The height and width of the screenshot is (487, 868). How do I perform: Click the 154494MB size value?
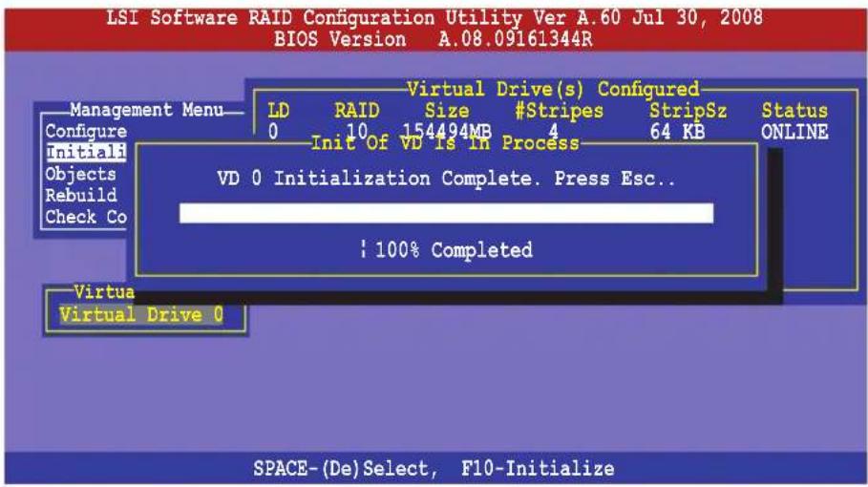pyautogui.click(x=447, y=131)
